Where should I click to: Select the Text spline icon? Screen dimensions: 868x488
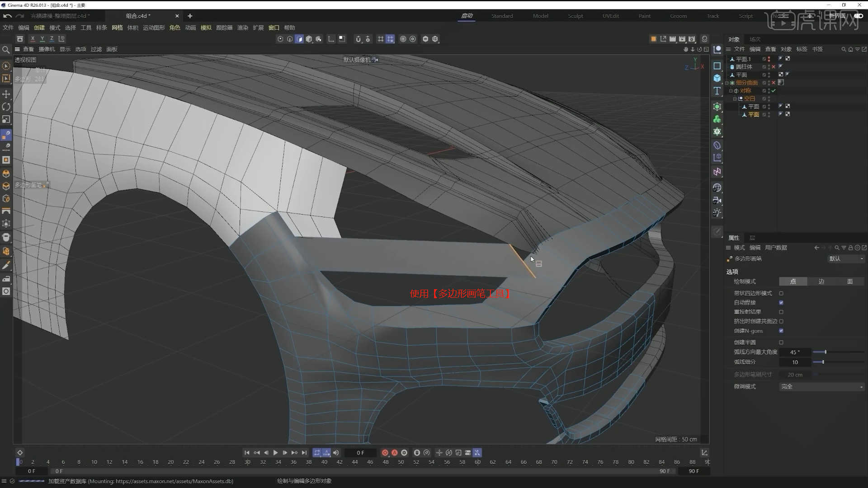(x=717, y=91)
